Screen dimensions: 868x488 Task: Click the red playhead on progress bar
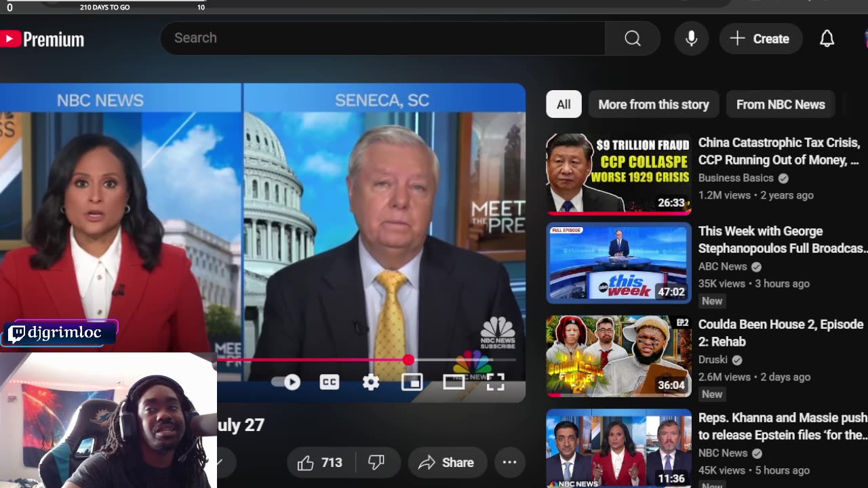pos(408,360)
